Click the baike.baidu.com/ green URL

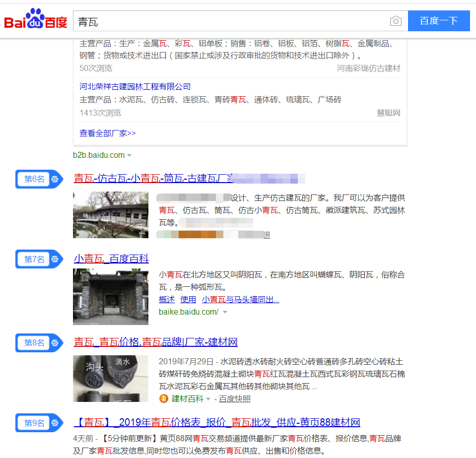[x=189, y=312]
